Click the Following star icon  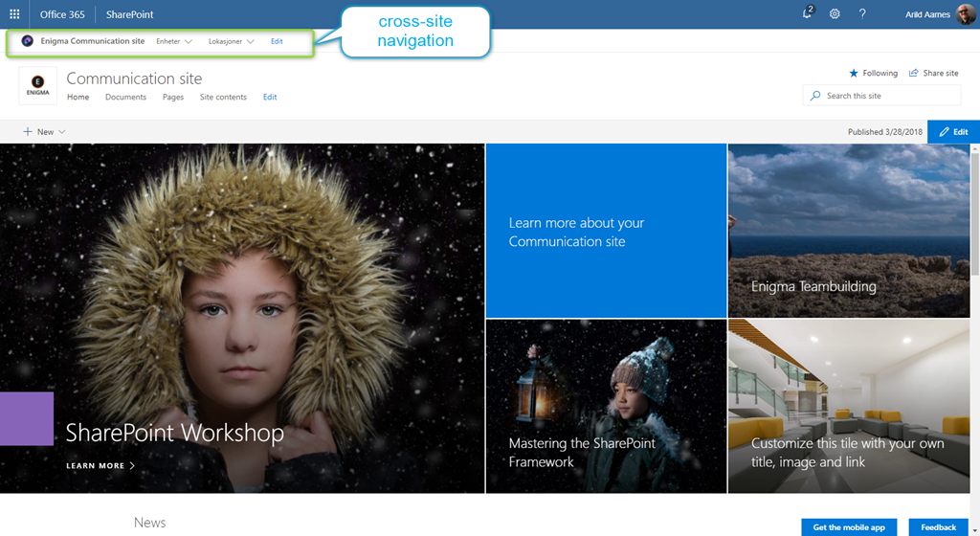tap(854, 73)
